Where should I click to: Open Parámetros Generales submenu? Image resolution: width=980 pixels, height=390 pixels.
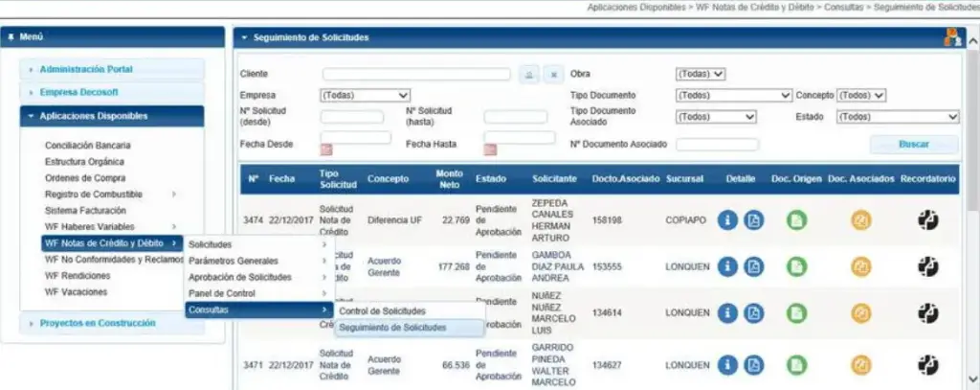(258, 261)
